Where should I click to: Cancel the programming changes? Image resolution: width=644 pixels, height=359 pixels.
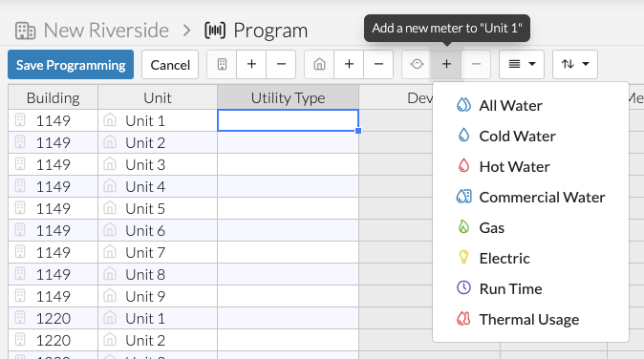pos(170,64)
